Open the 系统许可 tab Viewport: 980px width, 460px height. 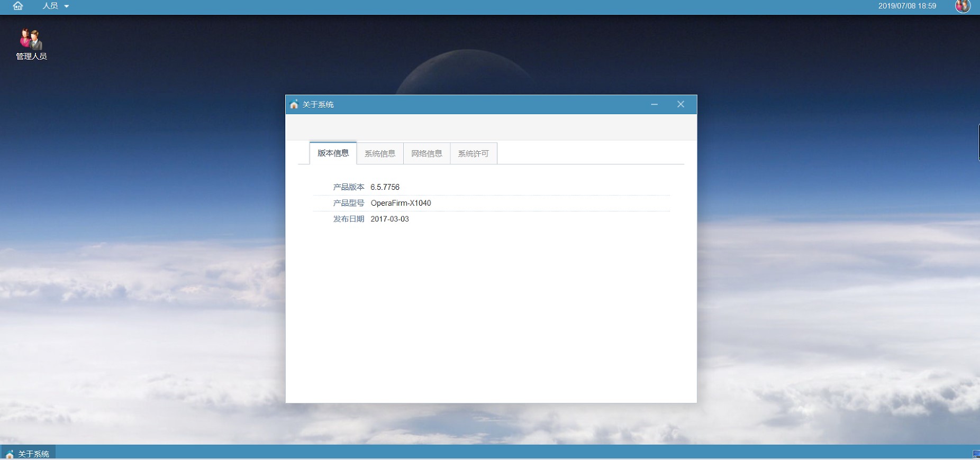[473, 153]
